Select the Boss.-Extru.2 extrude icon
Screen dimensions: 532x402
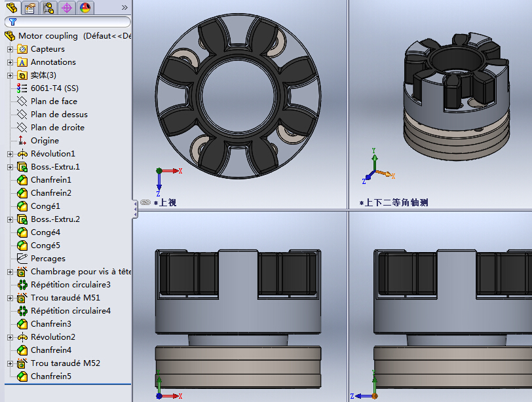click(22, 219)
